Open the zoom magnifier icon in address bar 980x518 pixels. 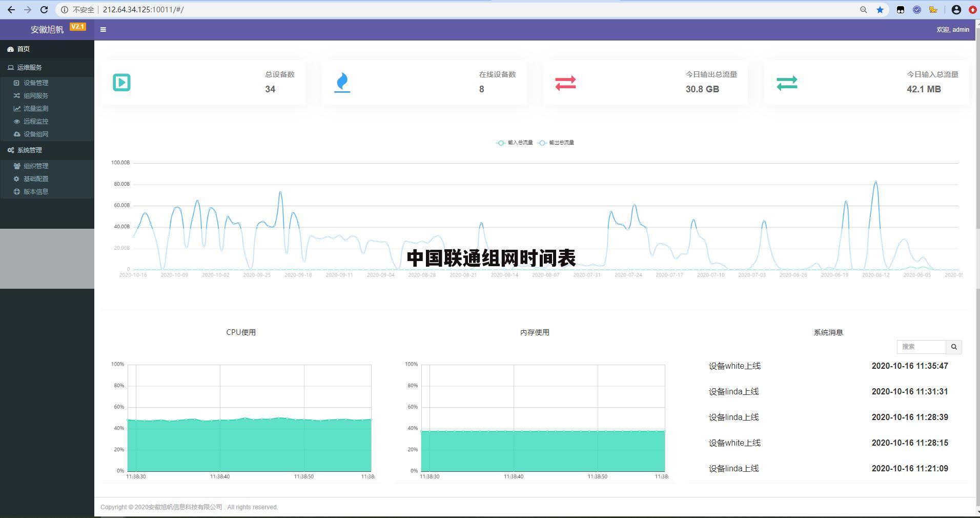click(x=864, y=10)
